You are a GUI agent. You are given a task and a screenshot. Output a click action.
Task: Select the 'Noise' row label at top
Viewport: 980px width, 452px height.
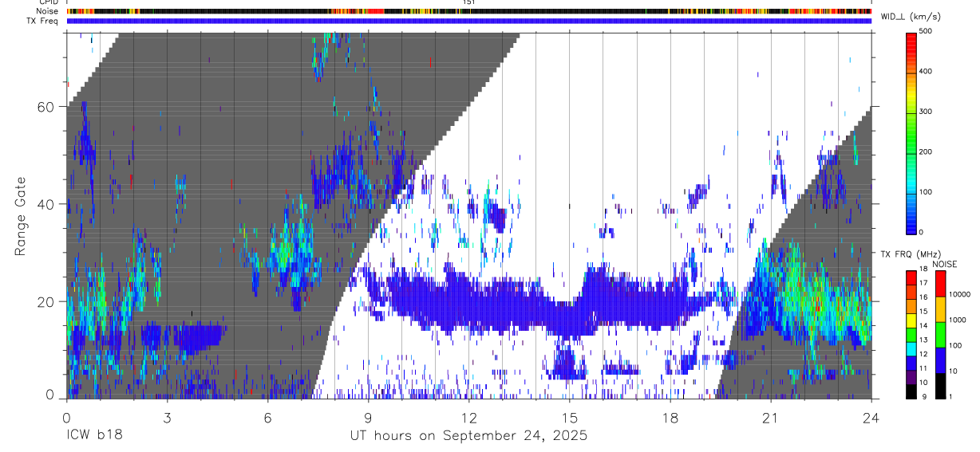[47, 11]
